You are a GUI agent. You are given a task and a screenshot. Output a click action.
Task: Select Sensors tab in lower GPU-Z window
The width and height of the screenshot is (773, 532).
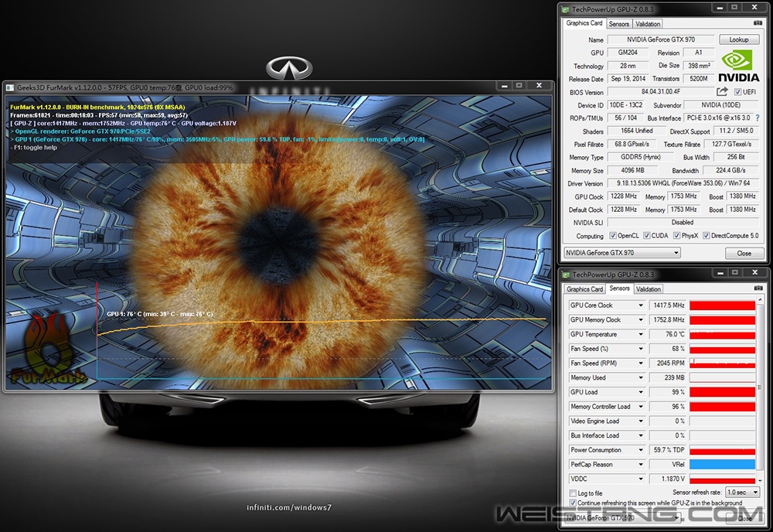[x=619, y=288]
